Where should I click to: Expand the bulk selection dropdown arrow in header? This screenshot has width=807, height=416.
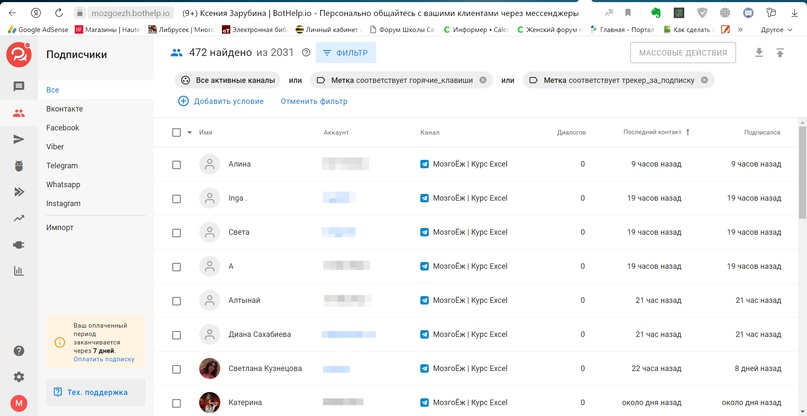[x=189, y=132]
